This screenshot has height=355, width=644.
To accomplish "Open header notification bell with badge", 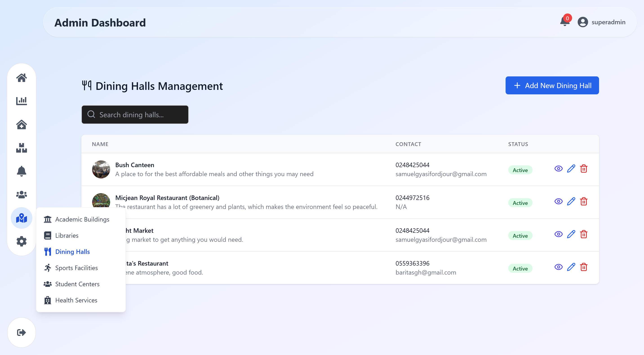I will point(565,22).
